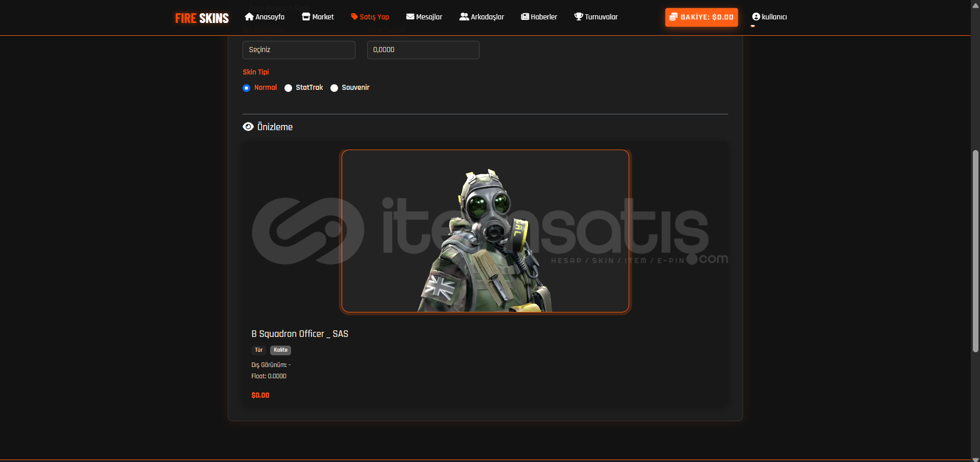Screen dimensions: 980x462
Task: Select the Souvenir skin type radio
Action: coord(334,88)
